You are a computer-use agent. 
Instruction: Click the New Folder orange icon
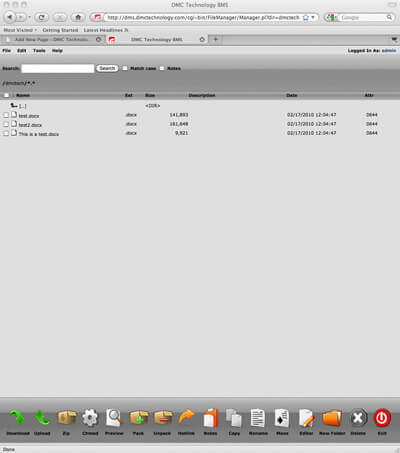pos(332,418)
